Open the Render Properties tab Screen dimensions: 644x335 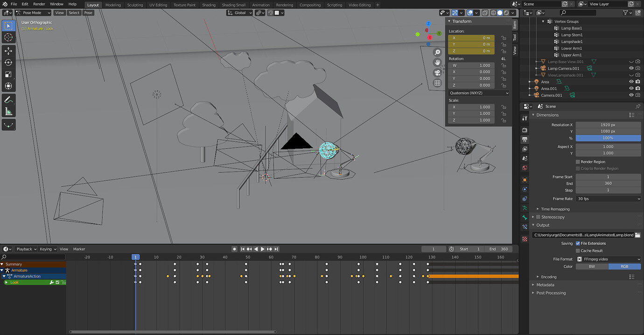click(x=525, y=129)
